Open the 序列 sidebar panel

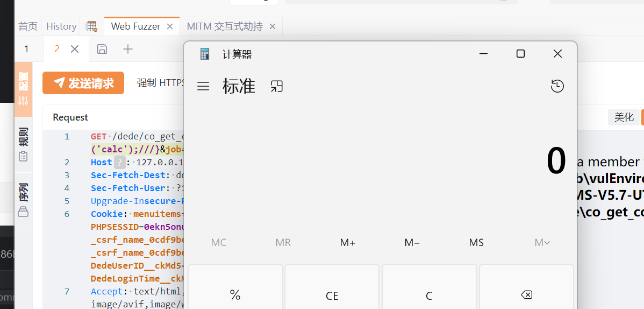pyautogui.click(x=24, y=200)
